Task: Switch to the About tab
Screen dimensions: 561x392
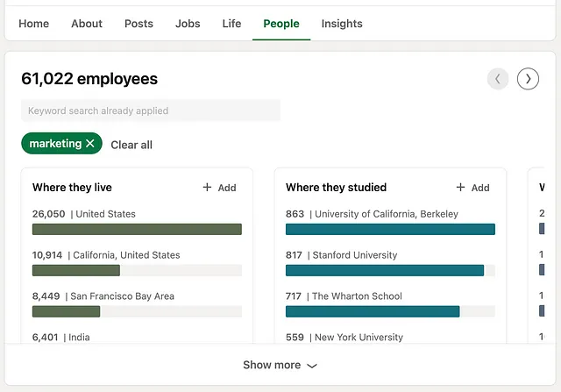Action: [x=87, y=24]
